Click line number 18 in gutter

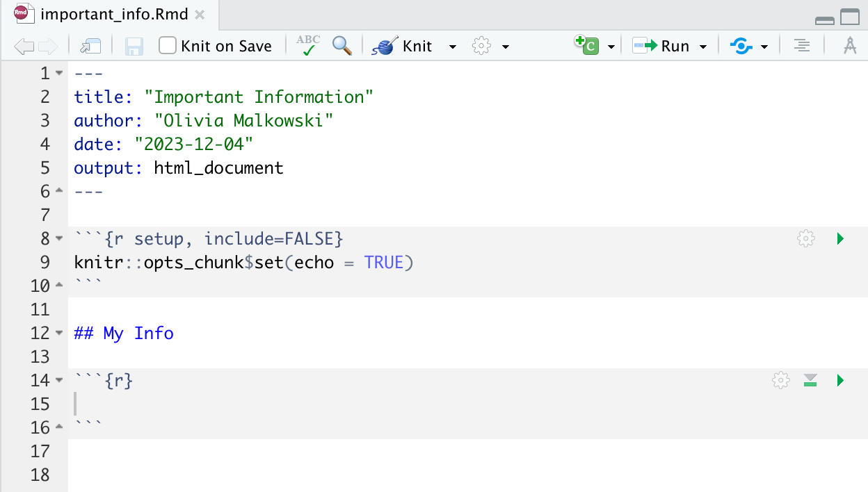(x=40, y=475)
